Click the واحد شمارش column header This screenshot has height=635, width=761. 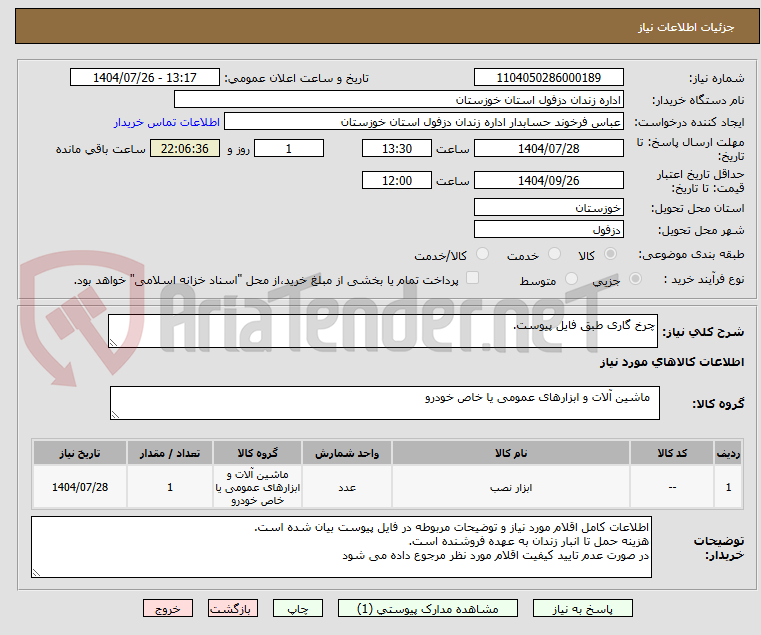pos(347,453)
